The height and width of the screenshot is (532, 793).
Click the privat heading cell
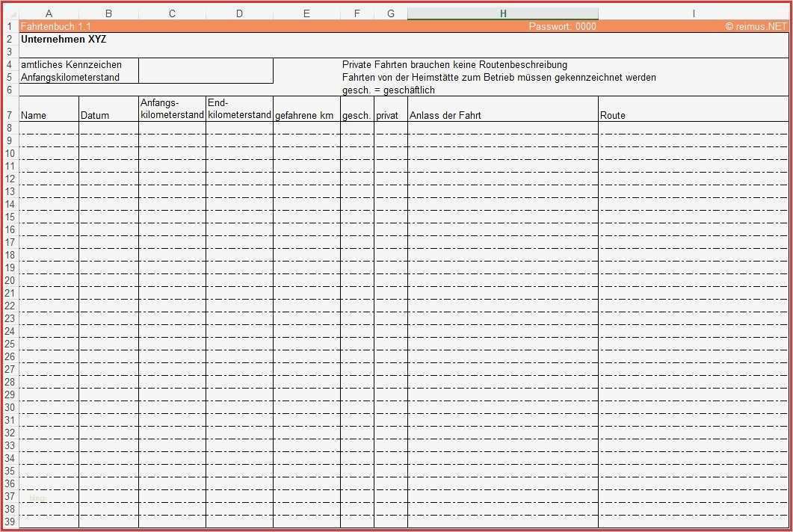pos(391,109)
